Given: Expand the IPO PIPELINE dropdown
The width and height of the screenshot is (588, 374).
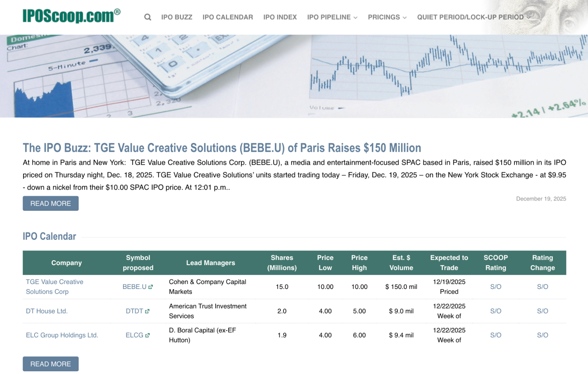Looking at the screenshot, I should tap(329, 17).
